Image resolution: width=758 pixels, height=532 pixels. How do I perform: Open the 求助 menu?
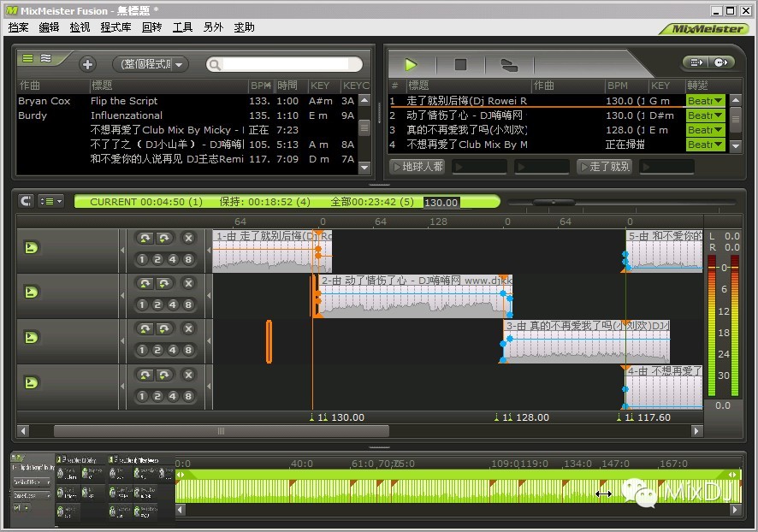[244, 27]
